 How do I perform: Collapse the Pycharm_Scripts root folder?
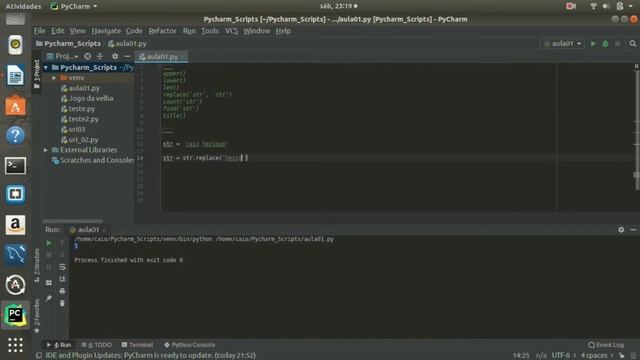point(46,67)
